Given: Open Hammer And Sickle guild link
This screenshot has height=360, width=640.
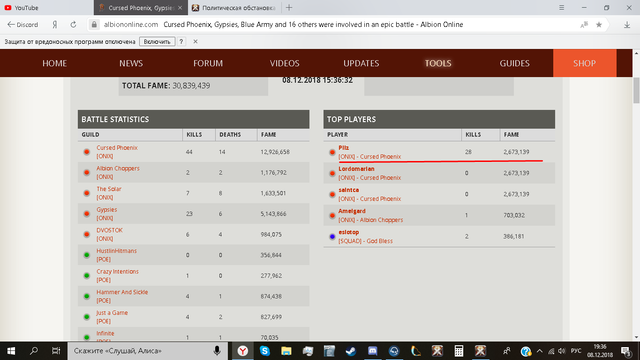Looking at the screenshot, I should [x=122, y=292].
